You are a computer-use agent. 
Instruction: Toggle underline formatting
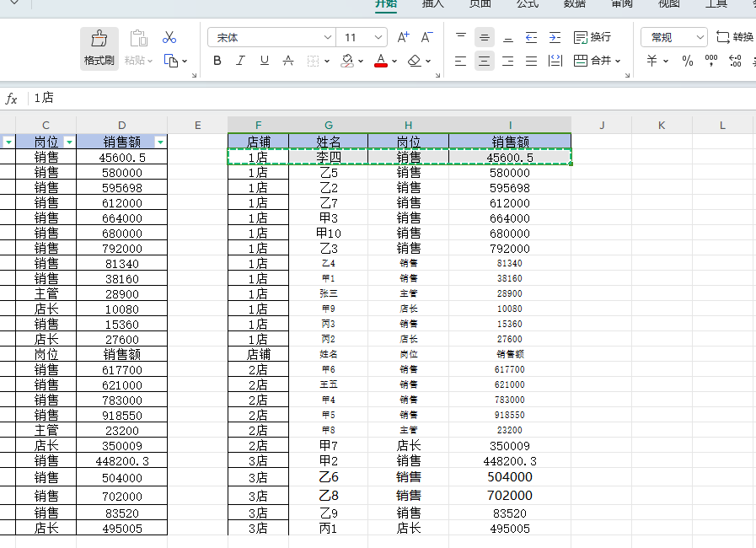coord(264,61)
